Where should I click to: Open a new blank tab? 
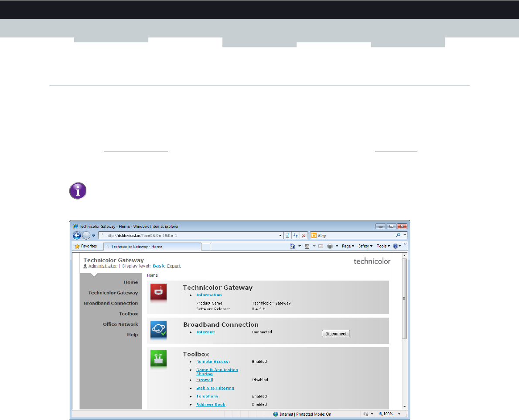point(206,247)
